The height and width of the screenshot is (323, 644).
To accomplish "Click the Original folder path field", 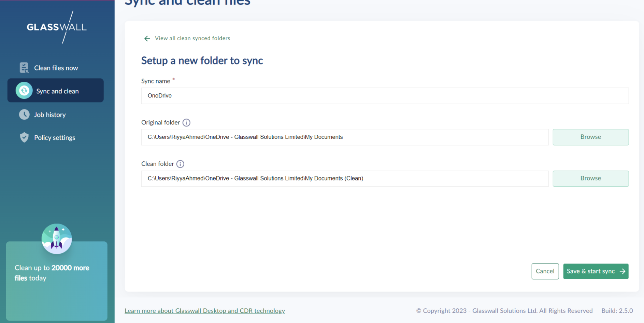I will point(345,137).
